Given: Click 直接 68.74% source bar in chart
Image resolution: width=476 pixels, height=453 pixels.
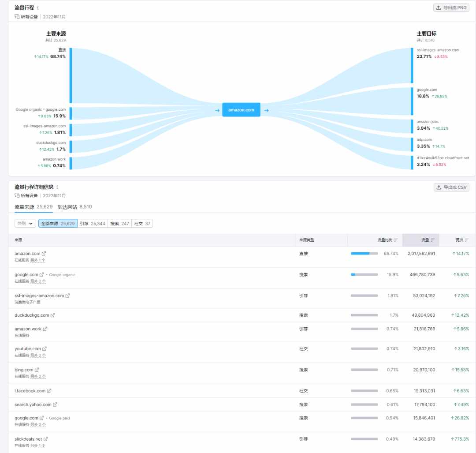Looking at the screenshot, I should [71, 75].
